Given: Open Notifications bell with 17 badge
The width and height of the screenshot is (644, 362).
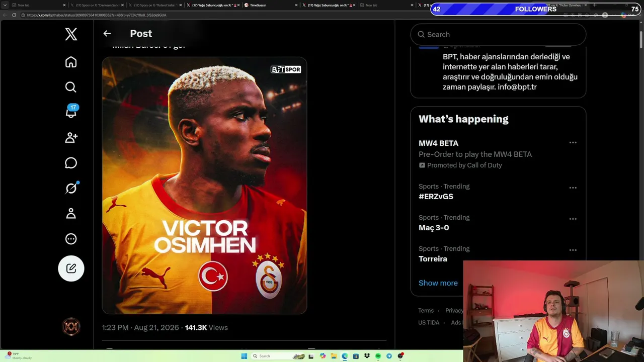Looking at the screenshot, I should (x=71, y=112).
